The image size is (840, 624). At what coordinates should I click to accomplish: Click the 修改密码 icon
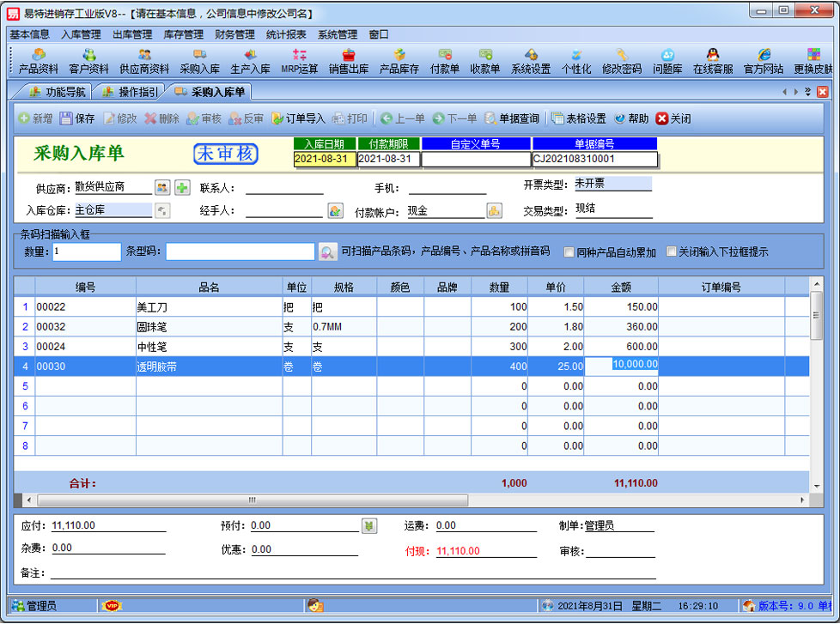click(x=621, y=61)
